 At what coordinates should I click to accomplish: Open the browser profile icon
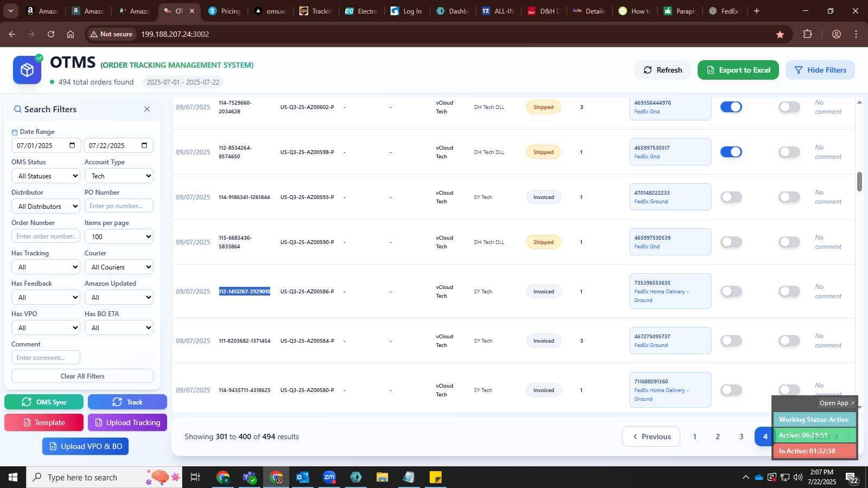pyautogui.click(x=837, y=34)
